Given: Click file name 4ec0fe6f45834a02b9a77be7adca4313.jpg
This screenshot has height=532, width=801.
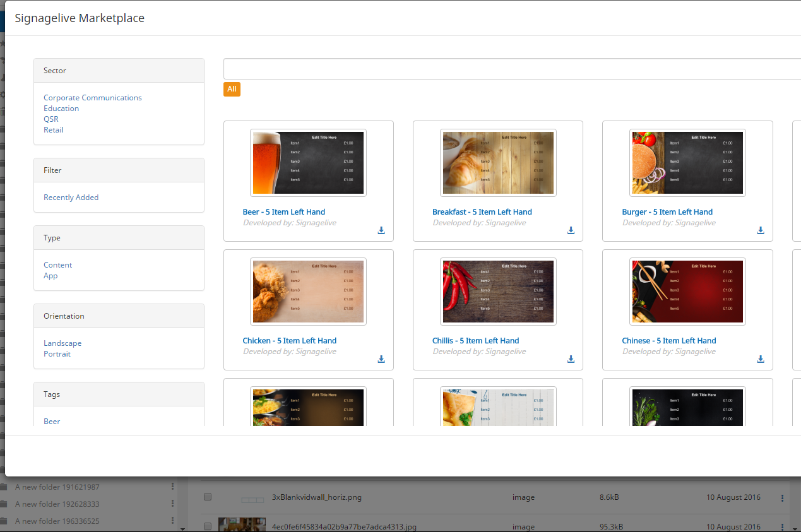Looking at the screenshot, I should pos(344,526).
